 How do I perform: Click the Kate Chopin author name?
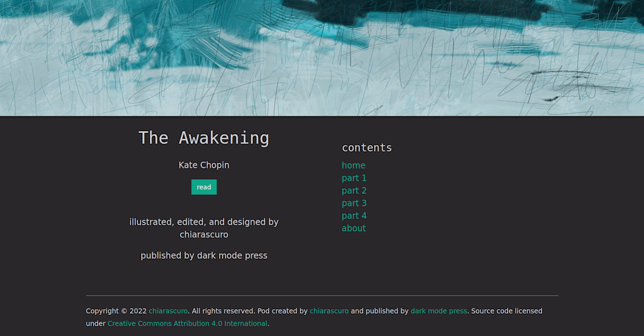pos(204,165)
